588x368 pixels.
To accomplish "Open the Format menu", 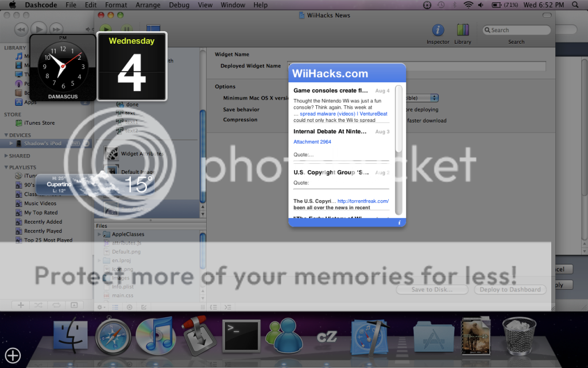I will 116,5.
